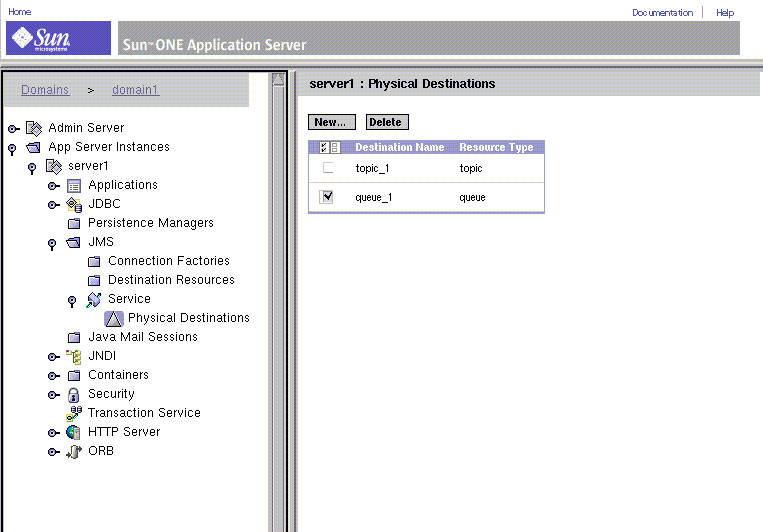Collapse the JMS Service node
The image size is (763, 532).
(72, 301)
